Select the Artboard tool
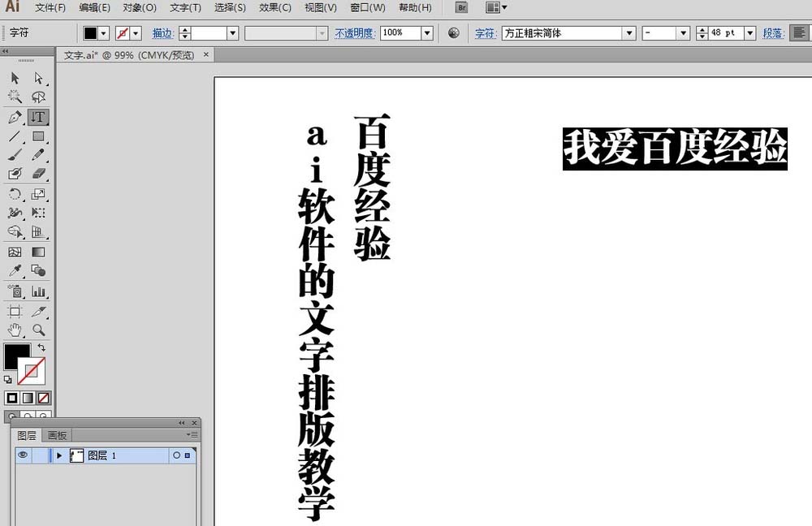Screen dimensions: 812x526 pyautogui.click(x=15, y=311)
